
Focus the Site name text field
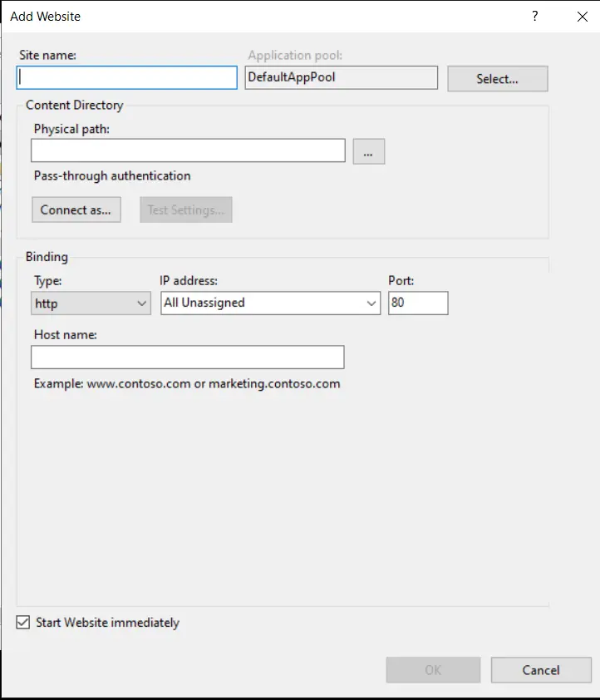click(x=127, y=77)
